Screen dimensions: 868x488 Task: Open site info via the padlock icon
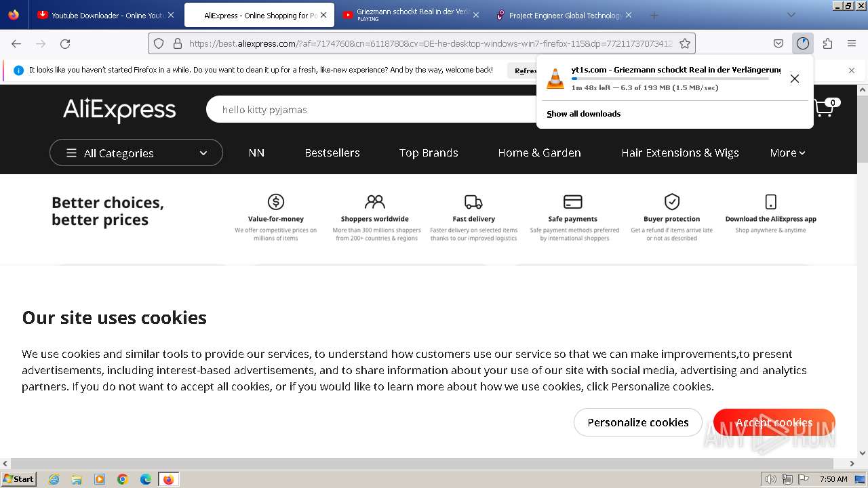coord(178,43)
